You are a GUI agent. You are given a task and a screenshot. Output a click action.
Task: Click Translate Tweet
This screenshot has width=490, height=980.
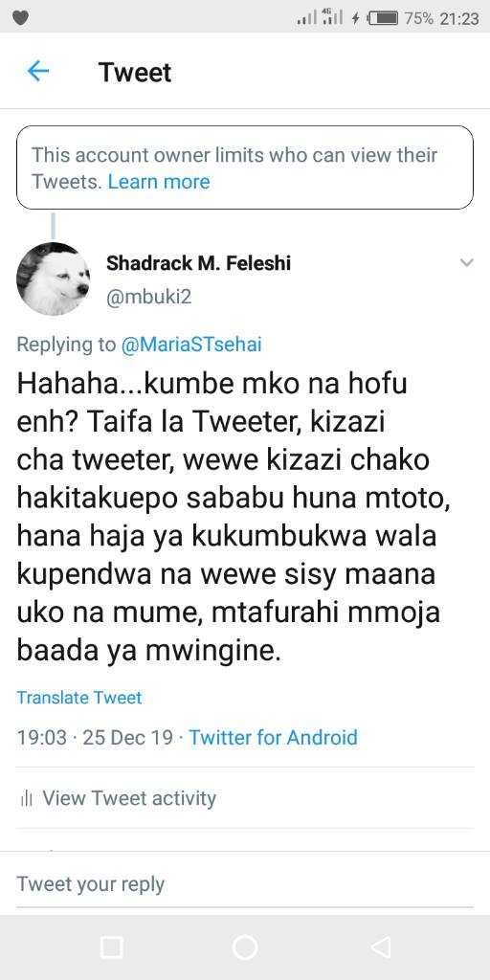79,698
